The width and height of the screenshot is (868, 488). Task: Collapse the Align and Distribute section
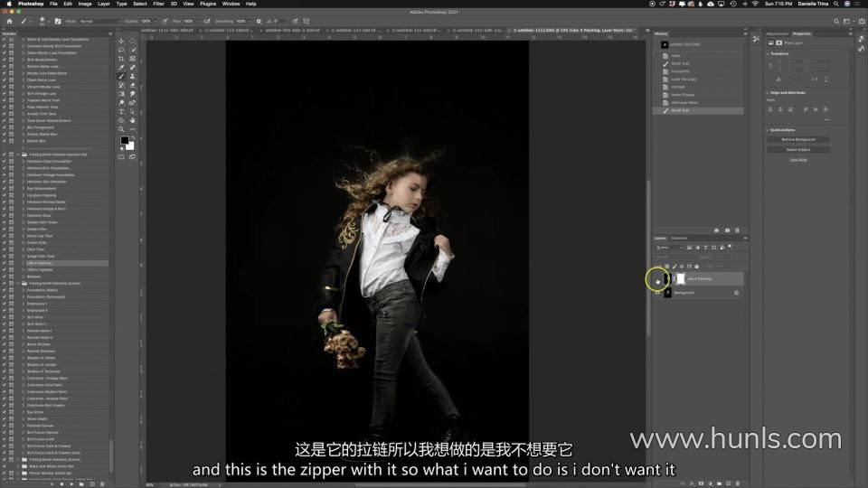tap(768, 93)
